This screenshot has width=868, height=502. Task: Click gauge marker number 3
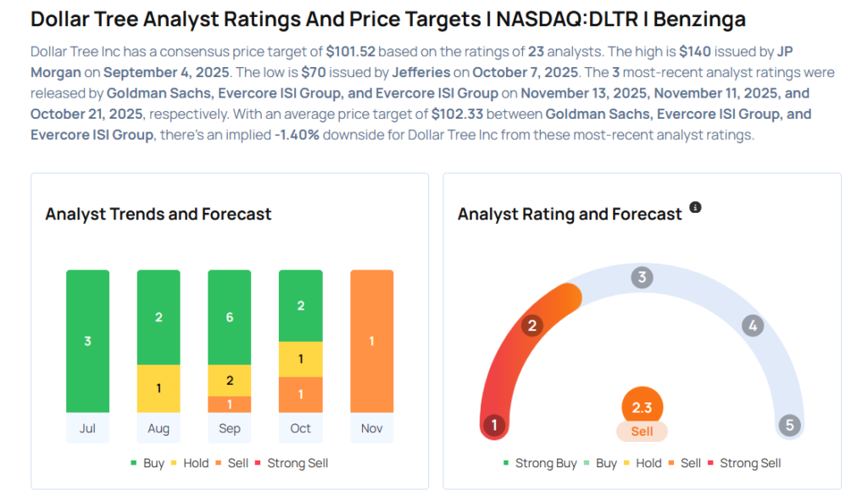[642, 277]
